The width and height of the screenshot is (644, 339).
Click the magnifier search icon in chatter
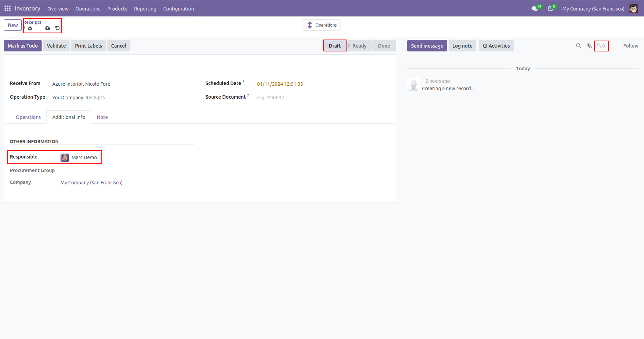(x=578, y=46)
